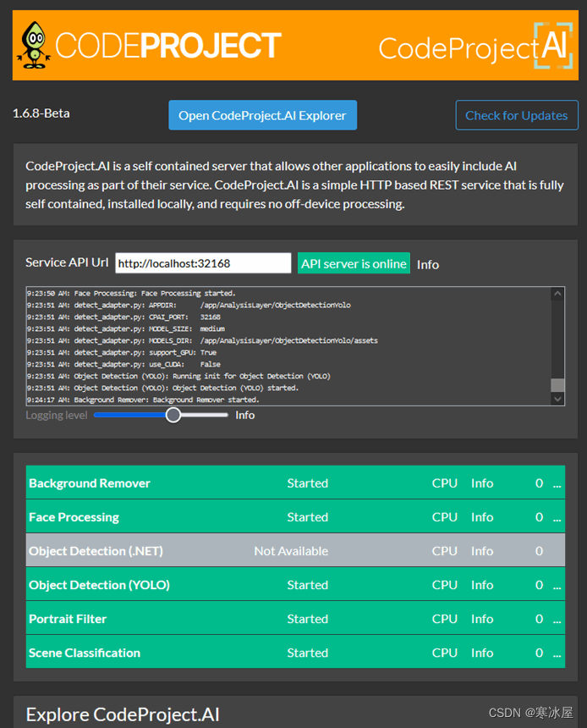Click the scroll-down arrow on the log panel

click(557, 398)
